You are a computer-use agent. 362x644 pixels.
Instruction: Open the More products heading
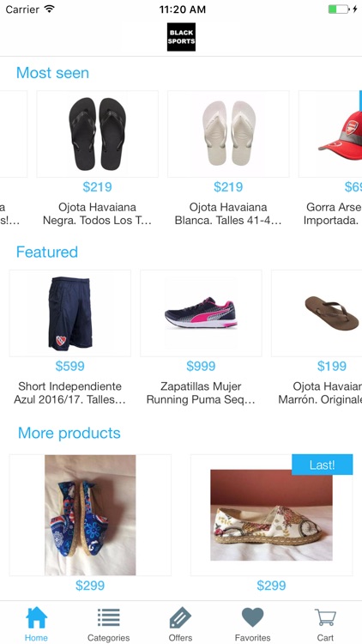[x=69, y=433]
